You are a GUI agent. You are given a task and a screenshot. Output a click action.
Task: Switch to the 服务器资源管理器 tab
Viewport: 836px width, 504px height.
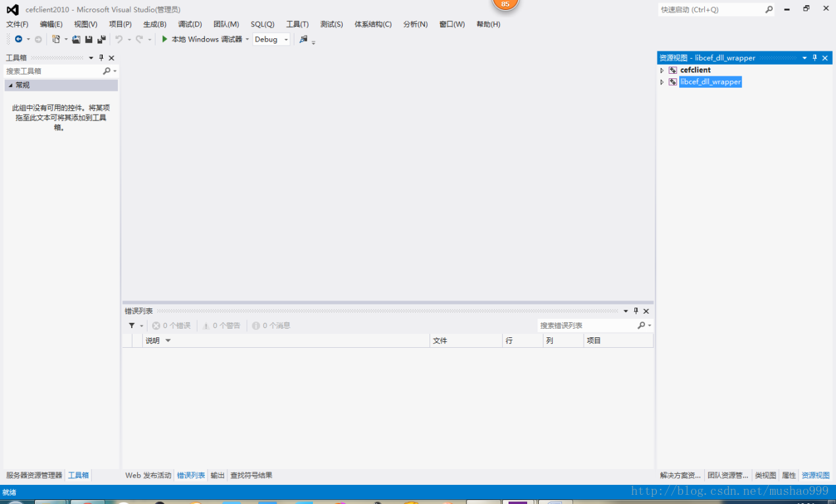click(34, 475)
